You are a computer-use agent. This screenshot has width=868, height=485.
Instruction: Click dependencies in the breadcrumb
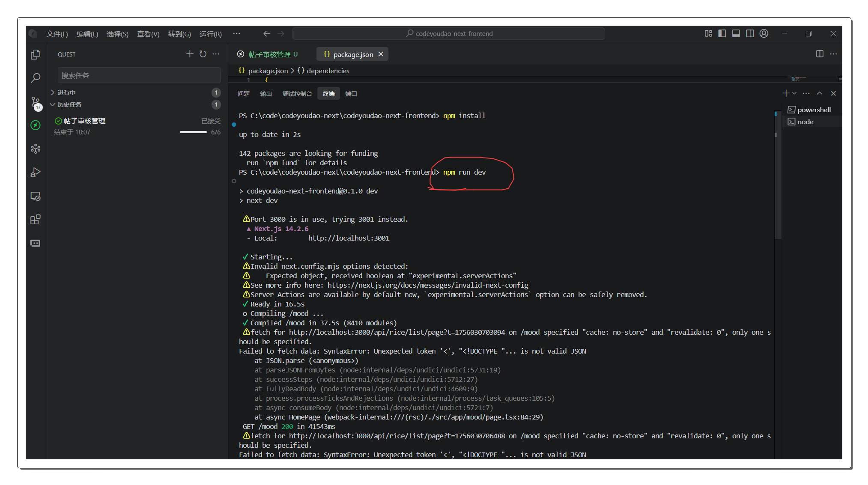(328, 71)
